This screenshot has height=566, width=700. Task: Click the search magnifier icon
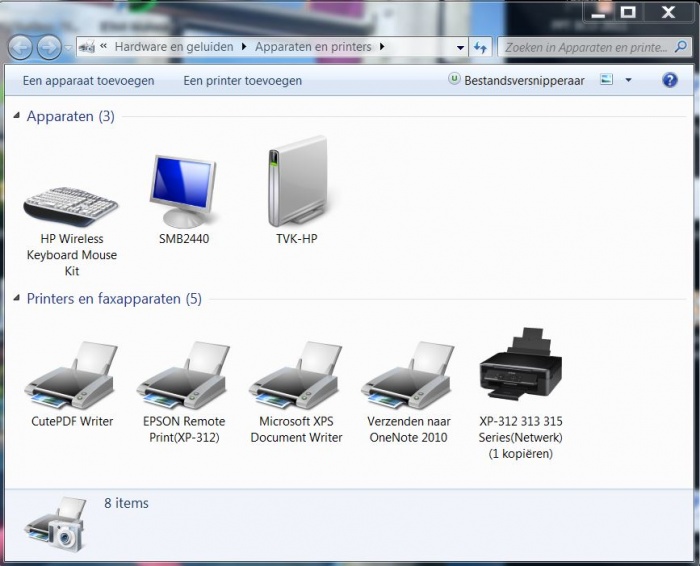(680, 46)
